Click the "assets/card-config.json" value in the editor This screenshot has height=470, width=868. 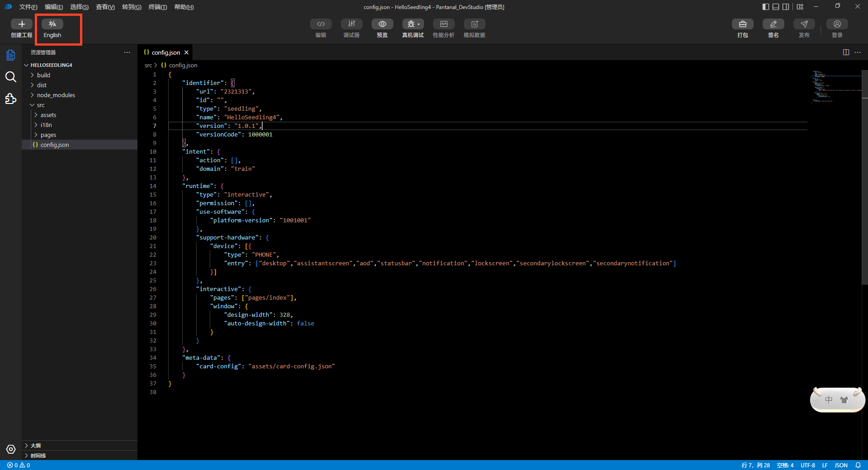pyautogui.click(x=292, y=366)
